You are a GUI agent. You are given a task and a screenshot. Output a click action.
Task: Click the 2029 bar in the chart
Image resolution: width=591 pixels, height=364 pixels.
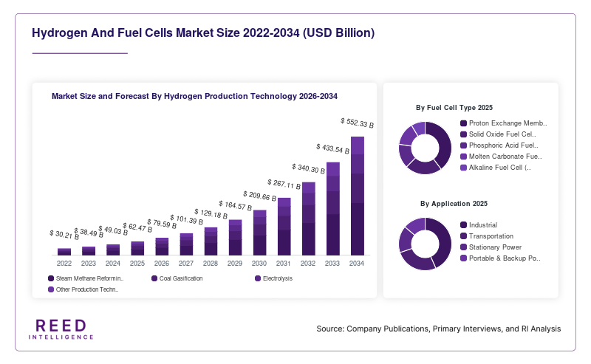click(235, 238)
